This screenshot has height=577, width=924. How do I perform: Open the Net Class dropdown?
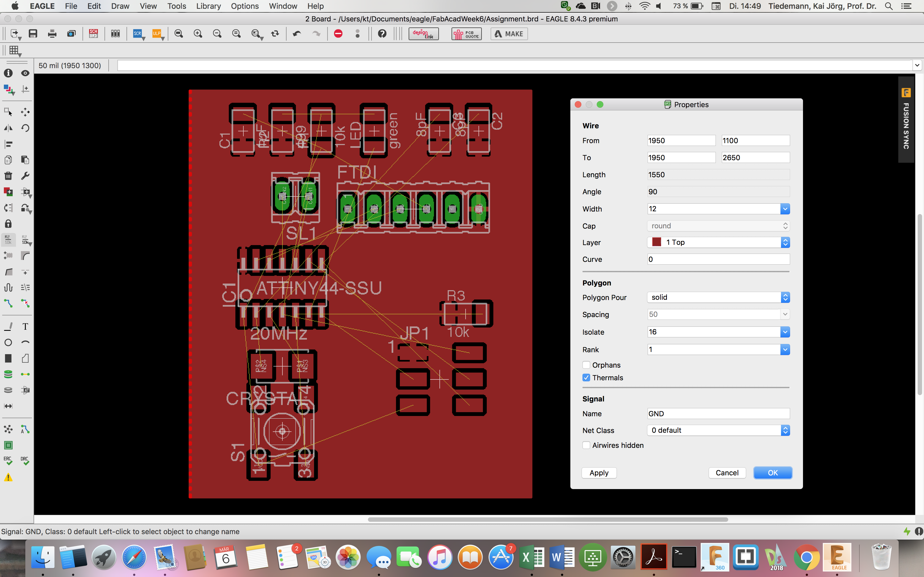tap(718, 431)
